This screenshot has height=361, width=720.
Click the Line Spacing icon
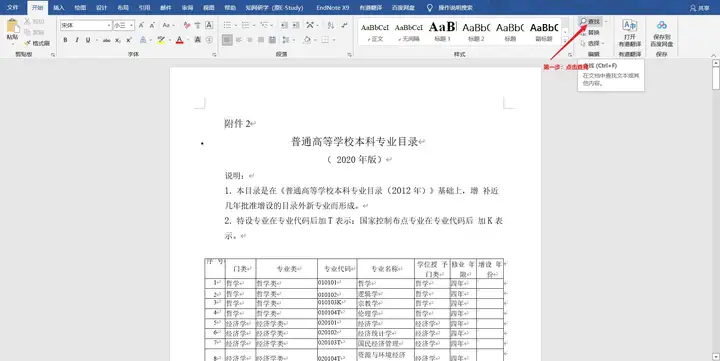coord(286,40)
